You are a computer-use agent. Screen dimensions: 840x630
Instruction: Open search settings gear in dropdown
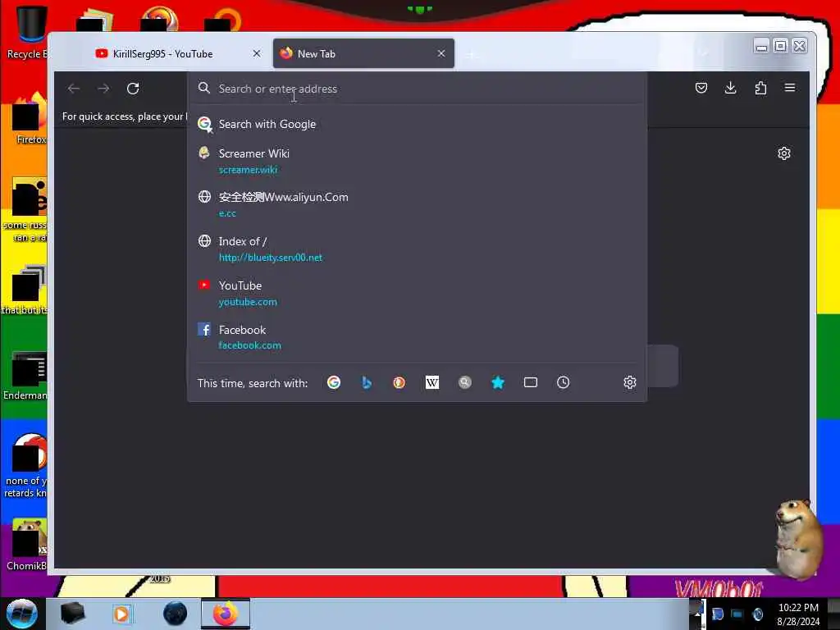[629, 382]
